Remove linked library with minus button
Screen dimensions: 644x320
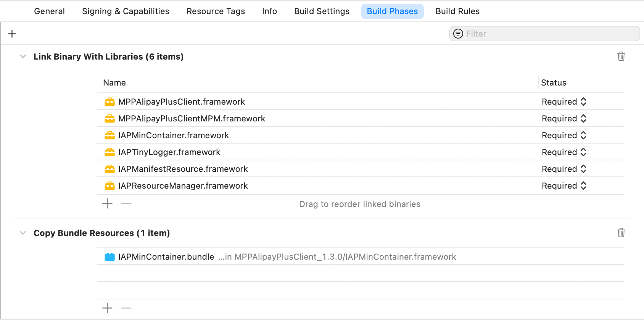click(126, 204)
